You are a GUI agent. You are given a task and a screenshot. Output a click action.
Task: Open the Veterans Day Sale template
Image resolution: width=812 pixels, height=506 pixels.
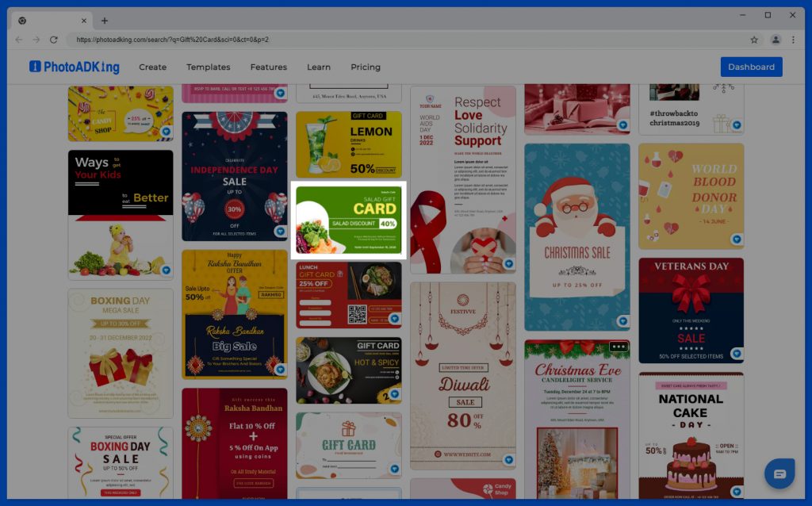click(691, 310)
